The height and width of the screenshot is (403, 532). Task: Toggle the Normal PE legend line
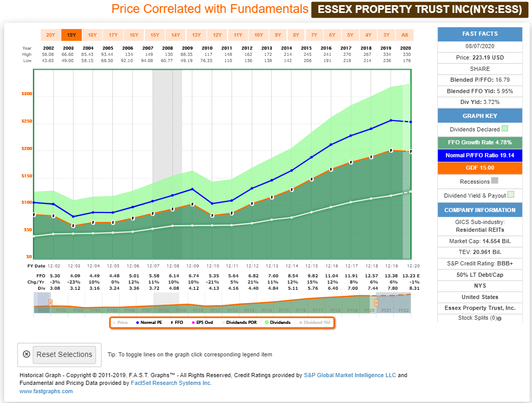[149, 323]
